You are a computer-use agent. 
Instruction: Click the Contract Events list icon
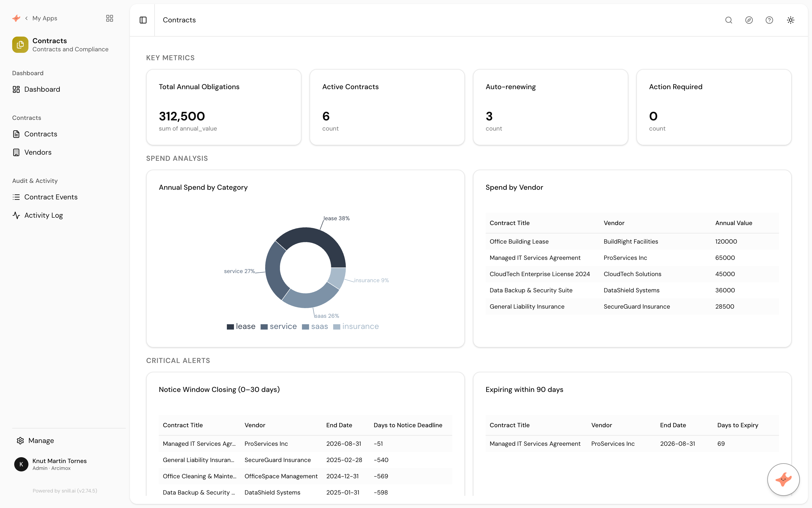tap(16, 197)
